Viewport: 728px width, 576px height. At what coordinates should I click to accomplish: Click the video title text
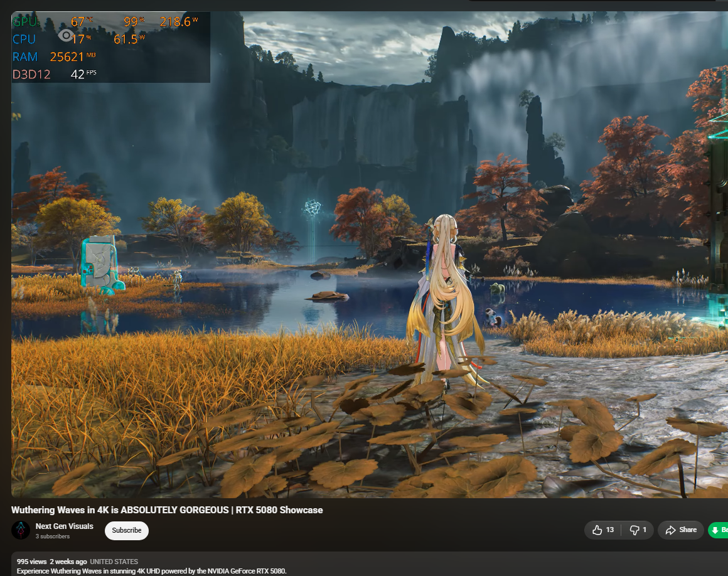click(167, 510)
